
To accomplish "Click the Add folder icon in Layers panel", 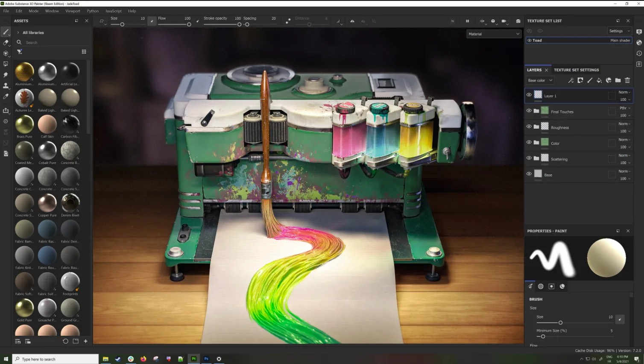I will coord(618,80).
